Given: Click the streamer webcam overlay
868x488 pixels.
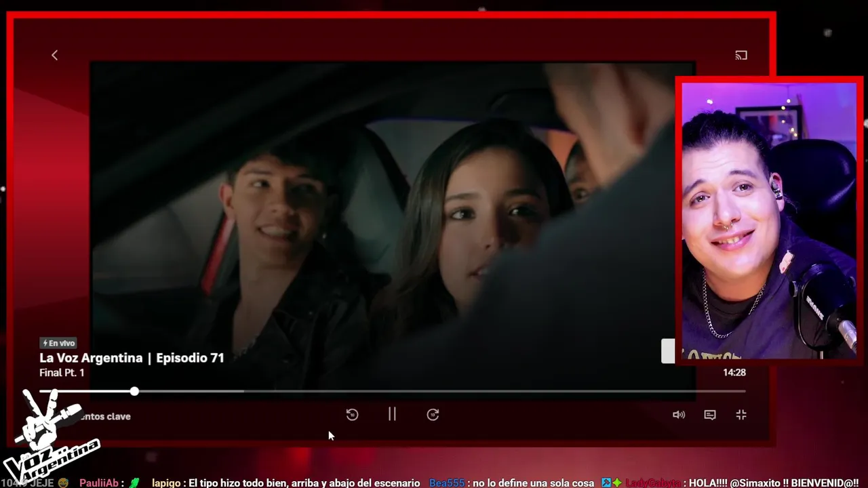Looking at the screenshot, I should [769, 221].
